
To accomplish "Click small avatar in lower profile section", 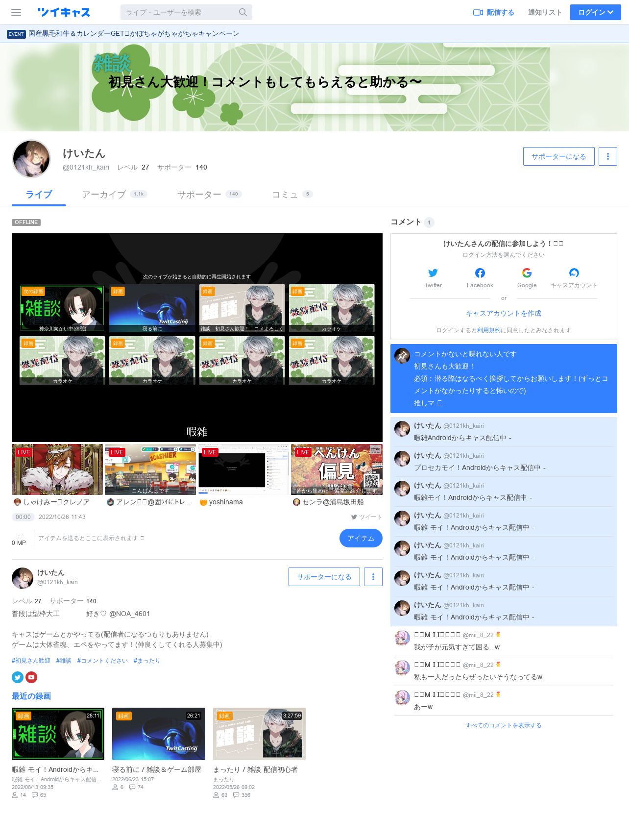I will [x=23, y=578].
